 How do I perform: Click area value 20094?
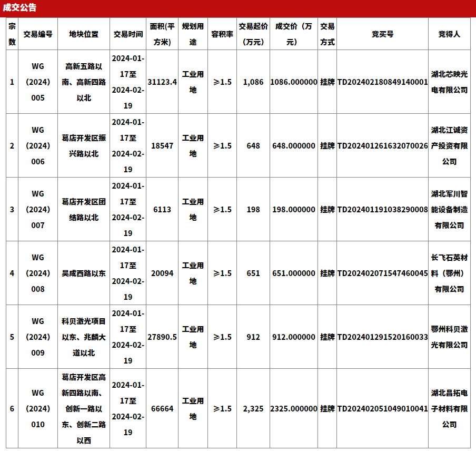pos(162,273)
